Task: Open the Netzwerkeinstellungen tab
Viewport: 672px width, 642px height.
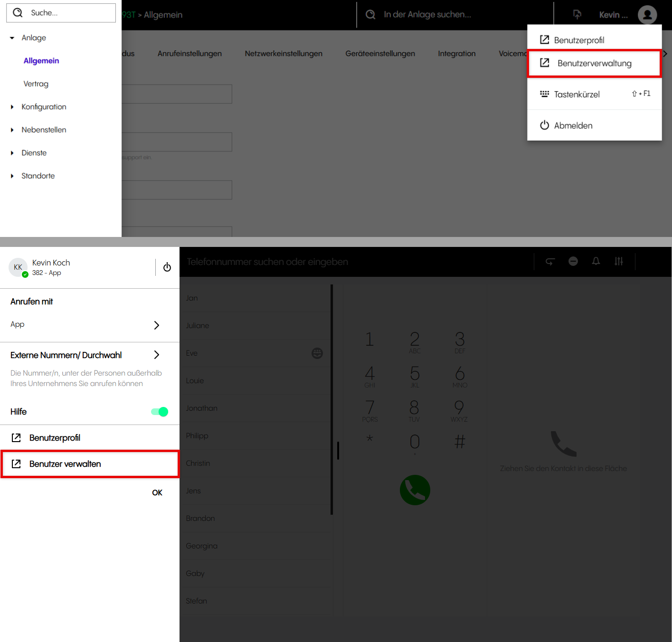Action: tap(284, 54)
